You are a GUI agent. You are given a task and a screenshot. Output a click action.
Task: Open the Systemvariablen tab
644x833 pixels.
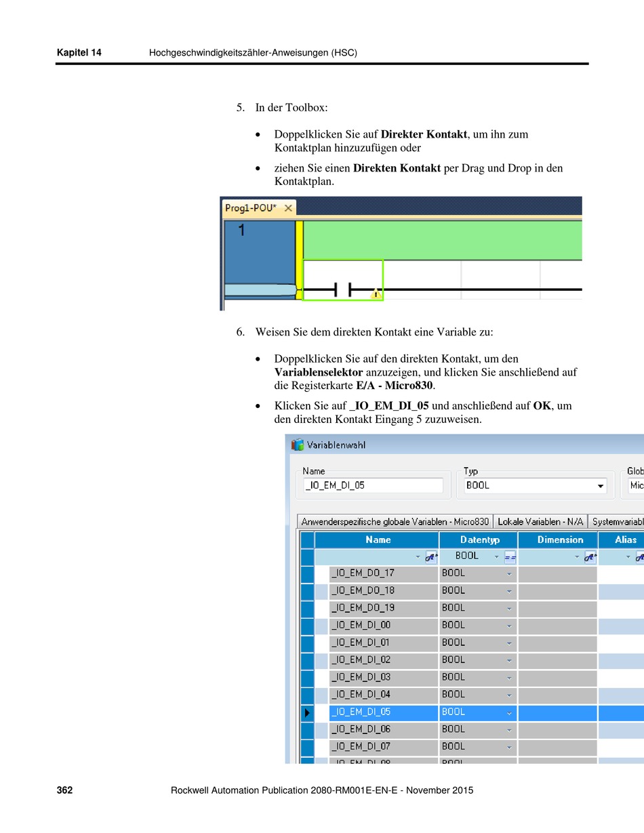pos(616,522)
